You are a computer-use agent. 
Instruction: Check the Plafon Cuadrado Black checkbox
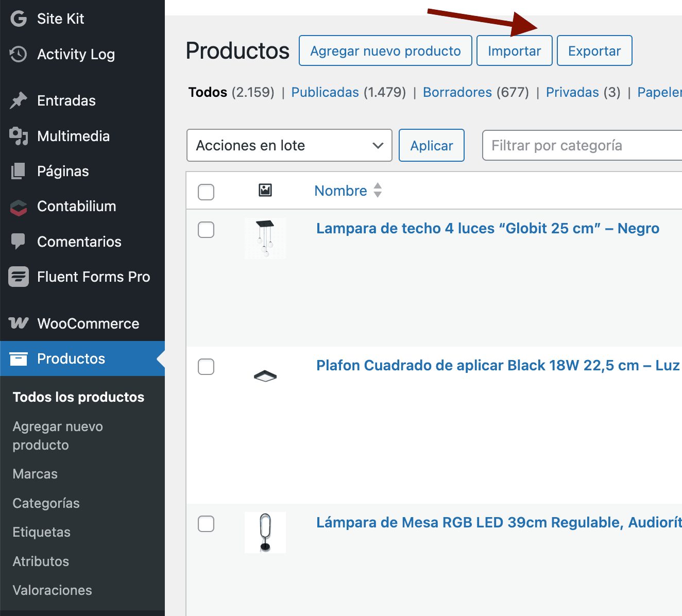click(x=206, y=367)
